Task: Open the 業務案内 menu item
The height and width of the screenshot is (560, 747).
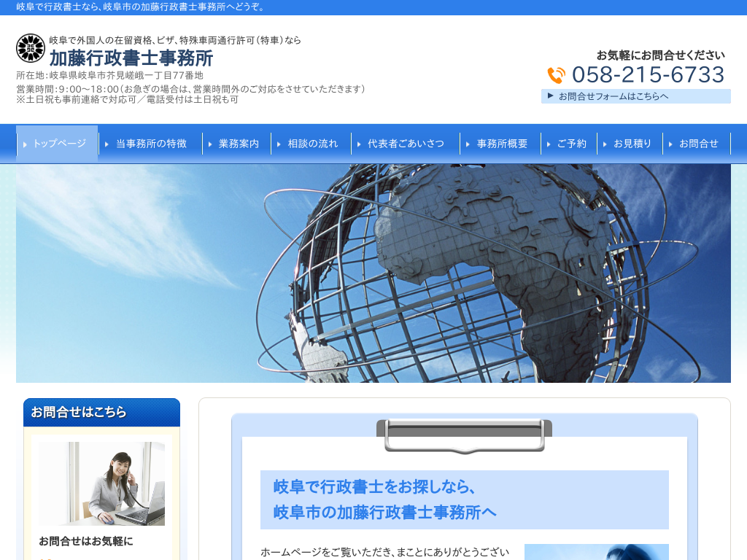Action: pyautogui.click(x=237, y=144)
